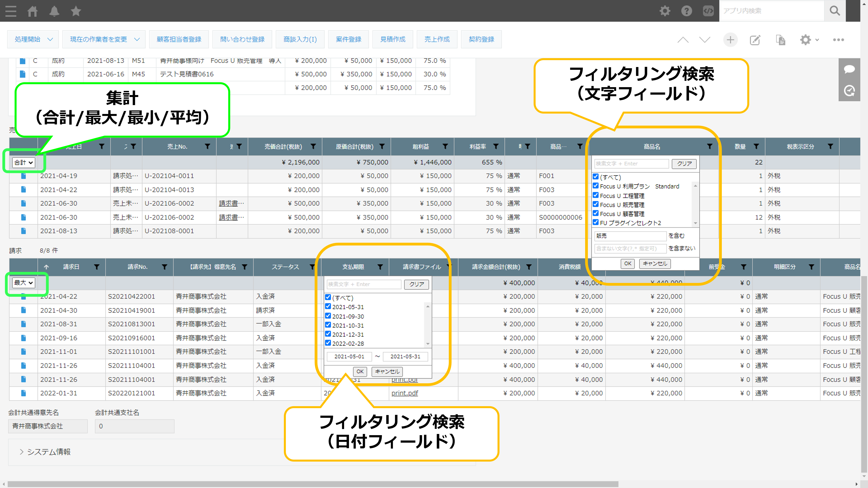The width and height of the screenshot is (868, 488).
Task: Click filter icon on 利益率 column
Action: pos(496,146)
